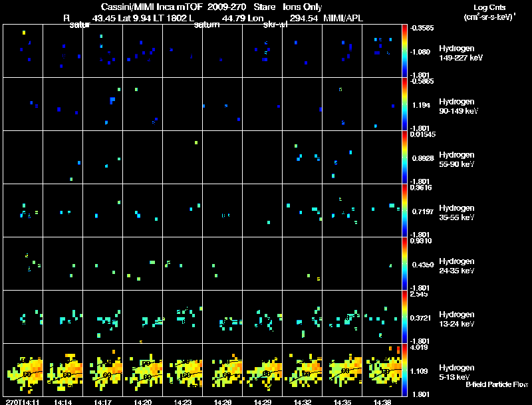Viewport: 532px width, 405px height.
Task: Select the 149-227 keV panel at 14:29
Action: (x=263, y=51)
